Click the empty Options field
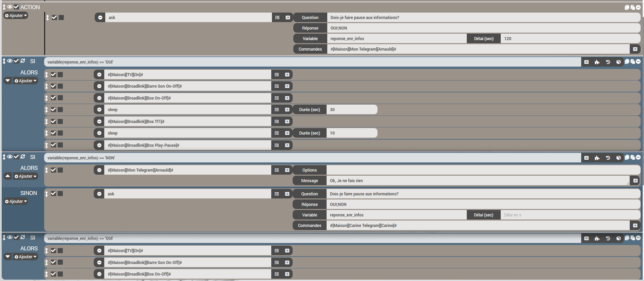Screen dimensions: 644x281 pos(483,170)
